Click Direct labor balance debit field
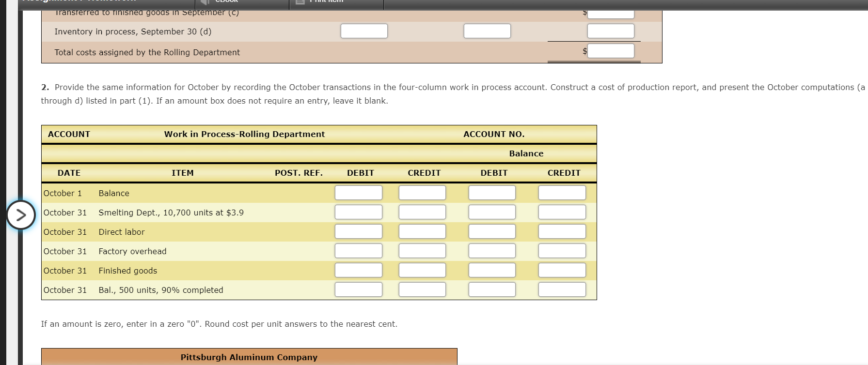Image resolution: width=868 pixels, height=365 pixels. pos(492,231)
